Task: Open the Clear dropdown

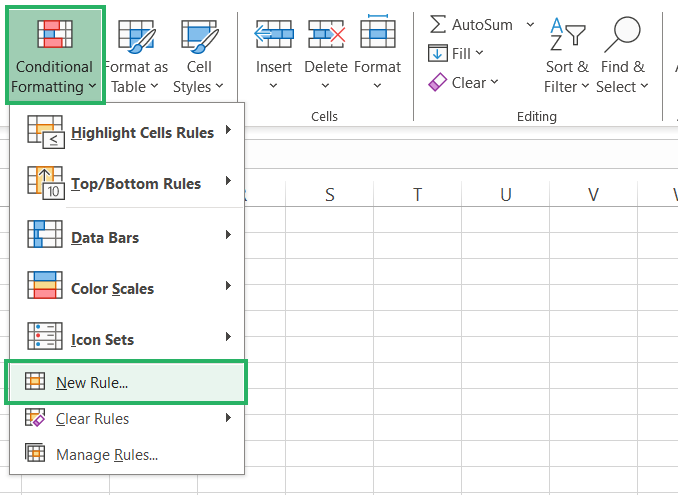Action: click(x=463, y=82)
